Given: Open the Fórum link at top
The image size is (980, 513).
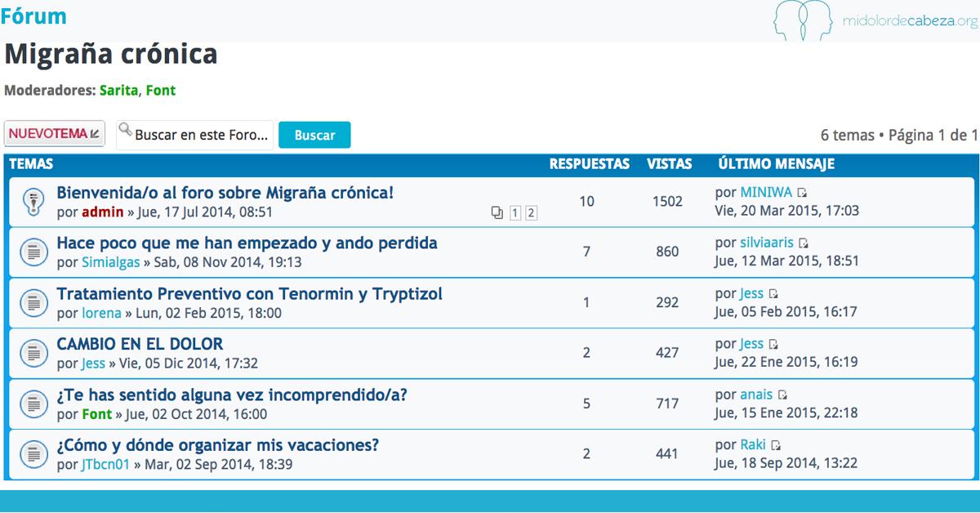Looking at the screenshot, I should pos(33,16).
